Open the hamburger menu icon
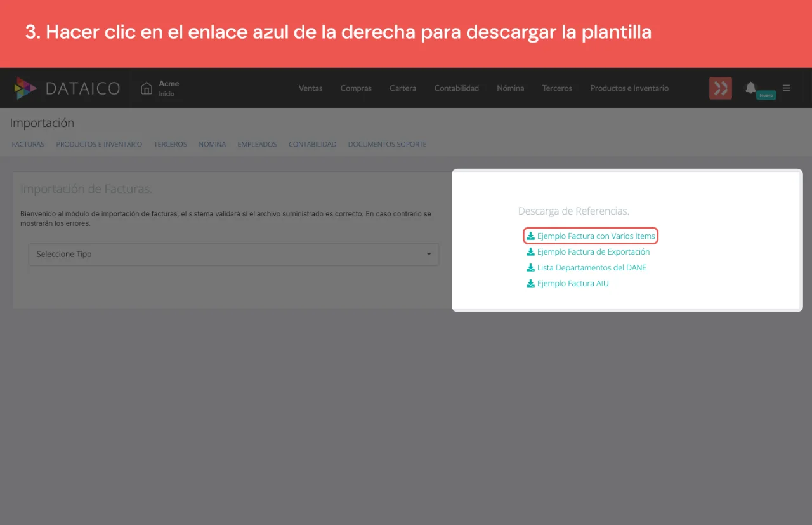 click(787, 88)
